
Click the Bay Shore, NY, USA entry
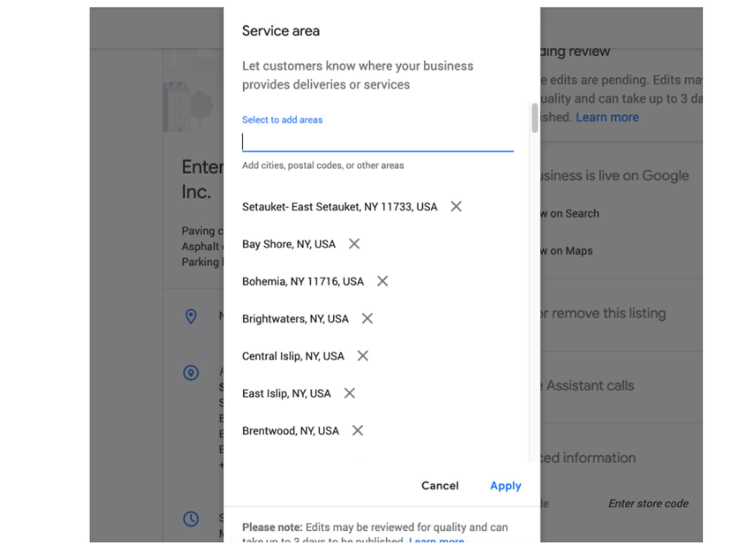(289, 244)
